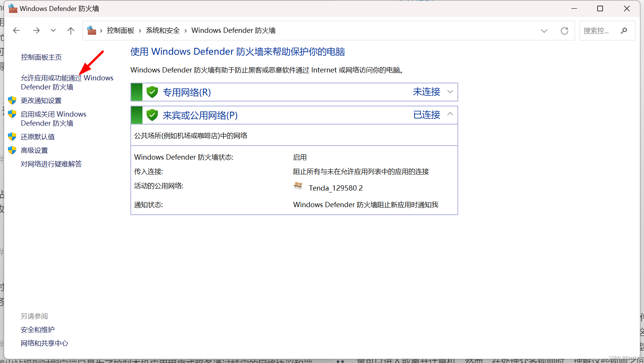Open 网络和共享中心 link
Viewport: 644px width, 363px height.
[x=44, y=343]
